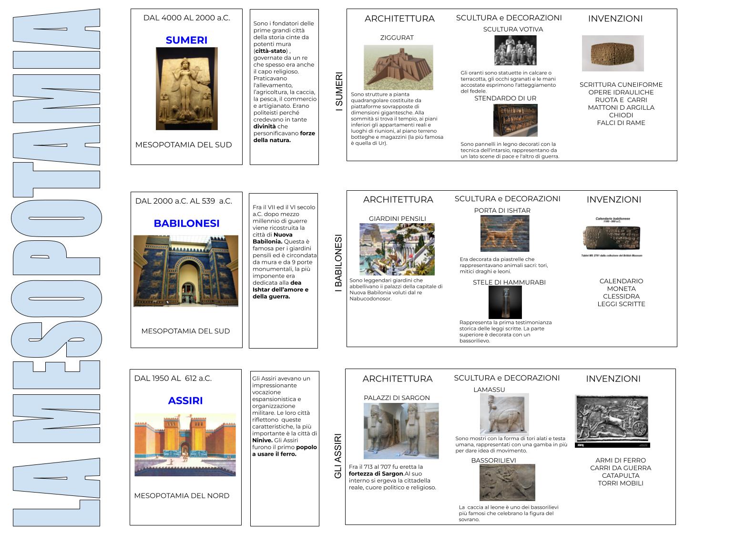756x535 pixels.
Task: Click the Bassorilievi lion hunt image
Action: point(507,482)
